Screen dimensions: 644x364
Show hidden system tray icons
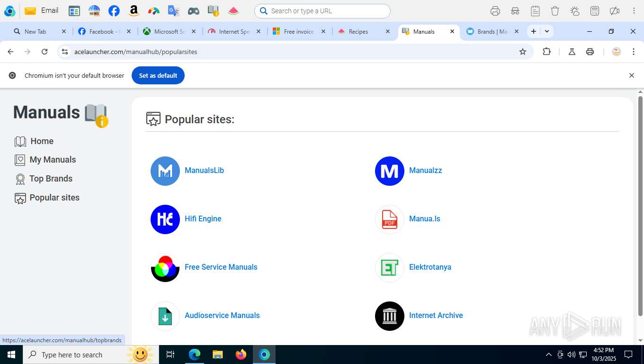[549, 355]
